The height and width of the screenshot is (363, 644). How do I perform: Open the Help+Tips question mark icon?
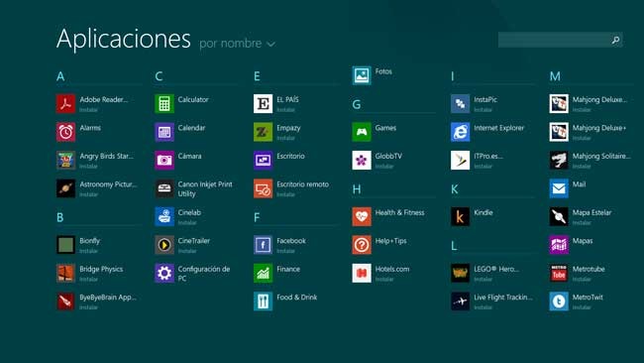(362, 245)
